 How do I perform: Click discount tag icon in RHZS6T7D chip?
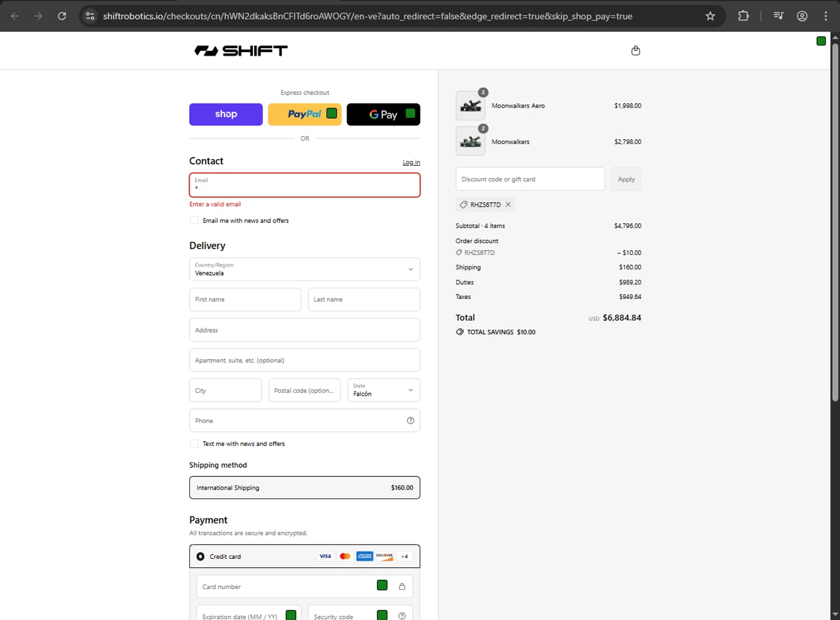click(464, 204)
